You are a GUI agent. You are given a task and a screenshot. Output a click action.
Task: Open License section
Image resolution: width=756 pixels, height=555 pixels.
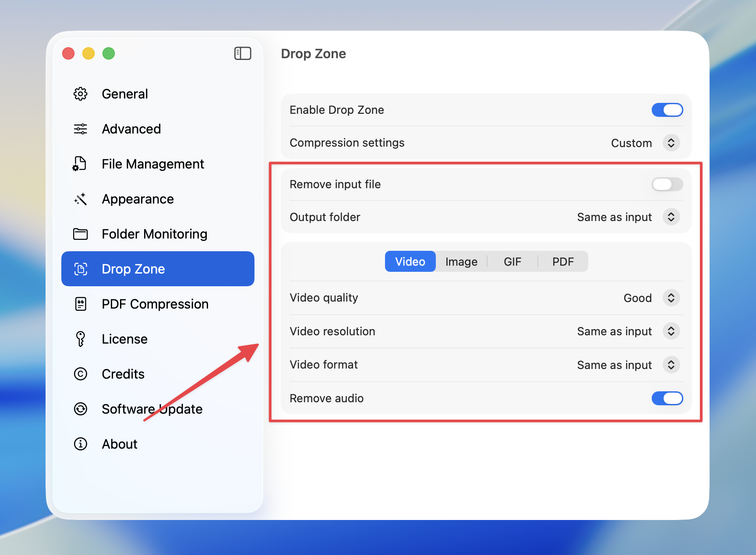[x=158, y=339]
